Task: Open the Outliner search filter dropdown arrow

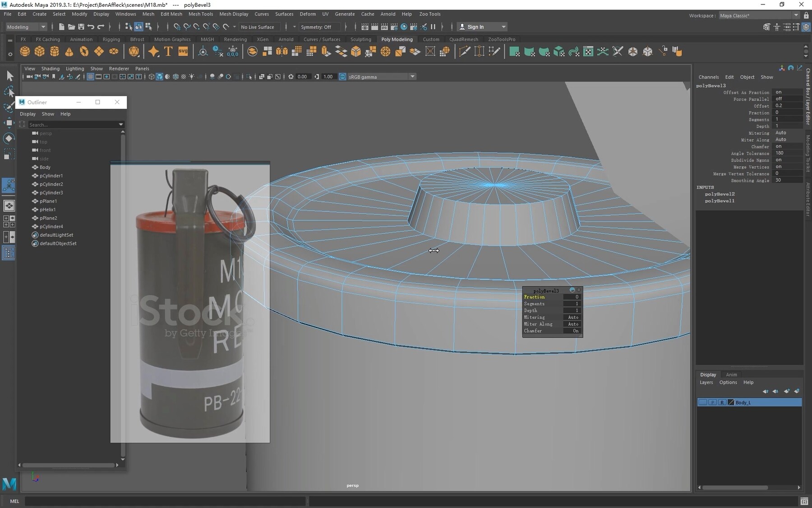Action: 121,125
